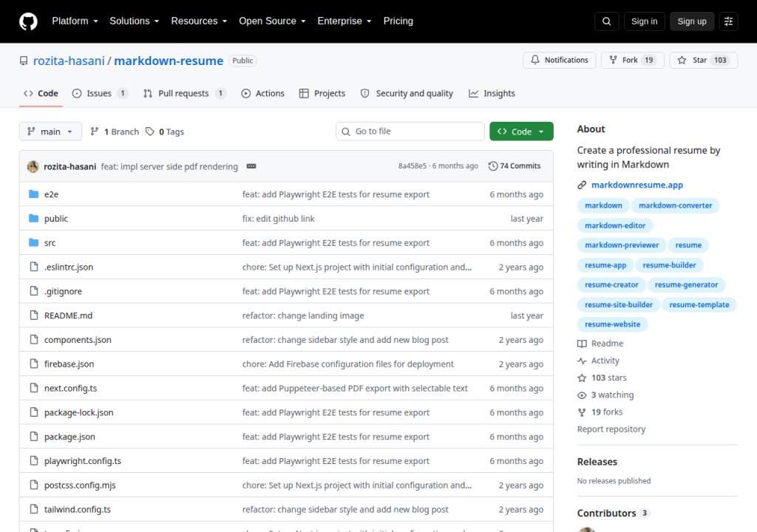Click the tag icon next to 0 Tags
757x532 pixels.
(x=150, y=132)
